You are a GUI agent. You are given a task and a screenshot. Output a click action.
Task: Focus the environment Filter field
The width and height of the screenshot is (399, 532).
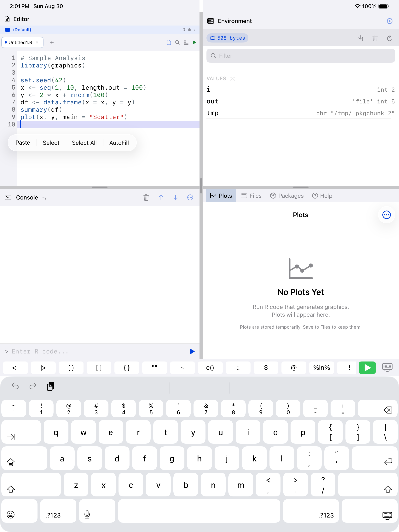(x=301, y=56)
